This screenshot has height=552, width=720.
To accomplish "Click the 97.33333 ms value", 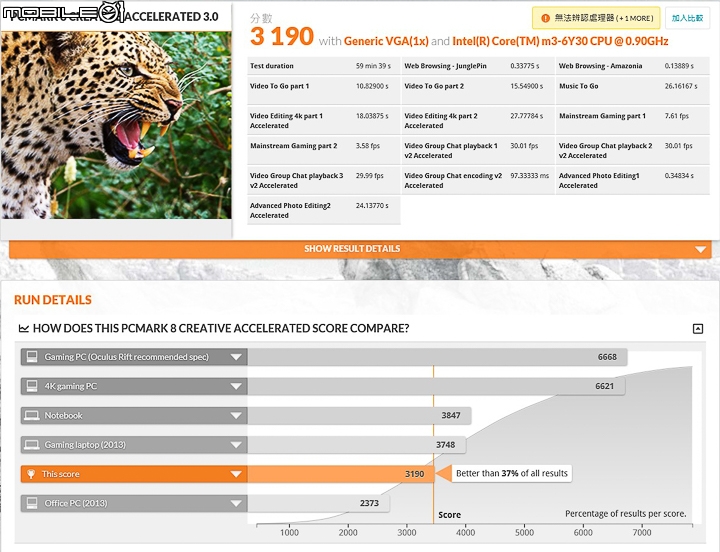I will point(529,176).
